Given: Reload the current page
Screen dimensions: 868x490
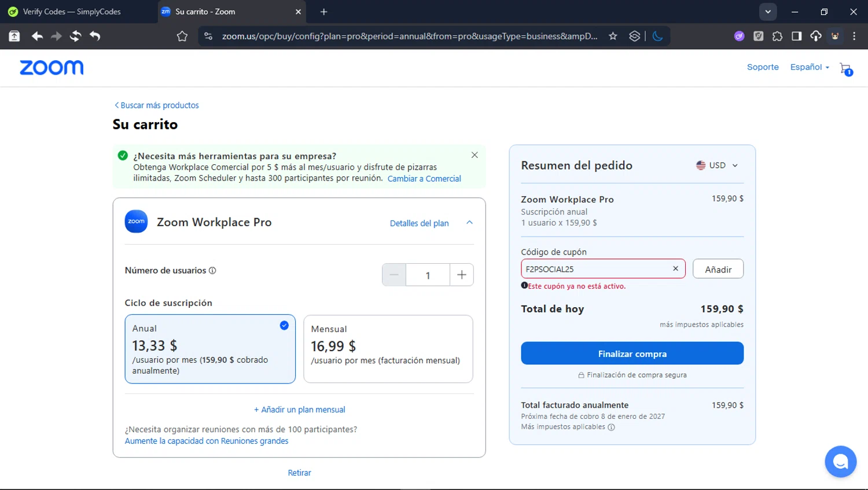Looking at the screenshot, I should pyautogui.click(x=75, y=36).
